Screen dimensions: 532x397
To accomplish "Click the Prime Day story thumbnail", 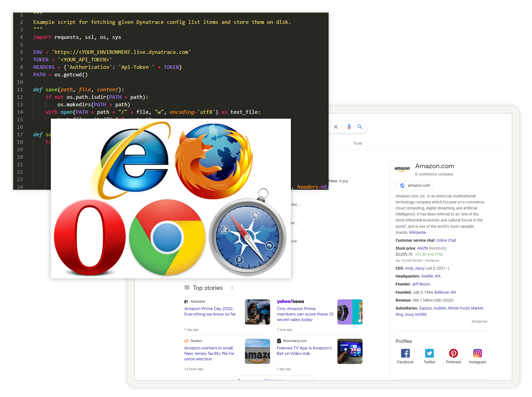I will (258, 312).
